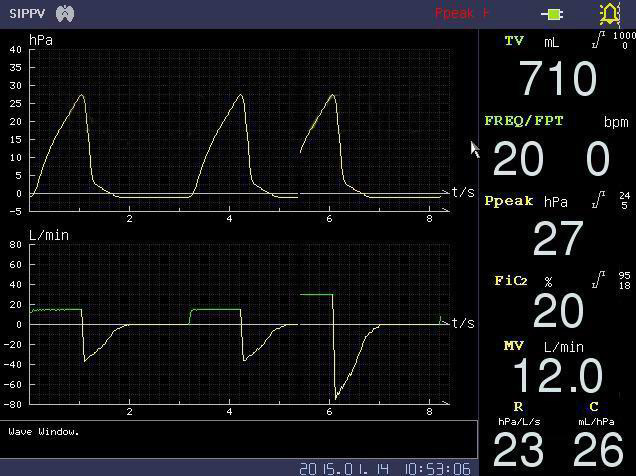Click the battery power plug icon
Image resolution: width=636 pixels, height=476 pixels.
[552, 14]
